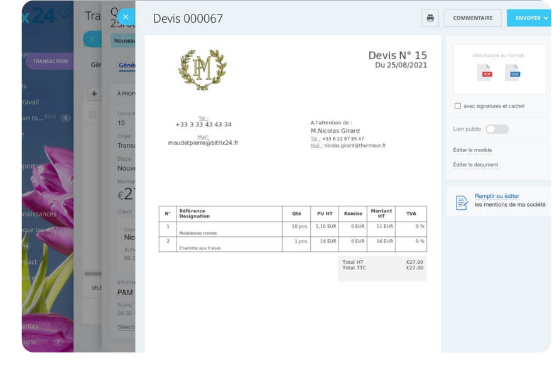Click the plus icon in background panel
The height and width of the screenshot is (392, 552).
coord(94,94)
